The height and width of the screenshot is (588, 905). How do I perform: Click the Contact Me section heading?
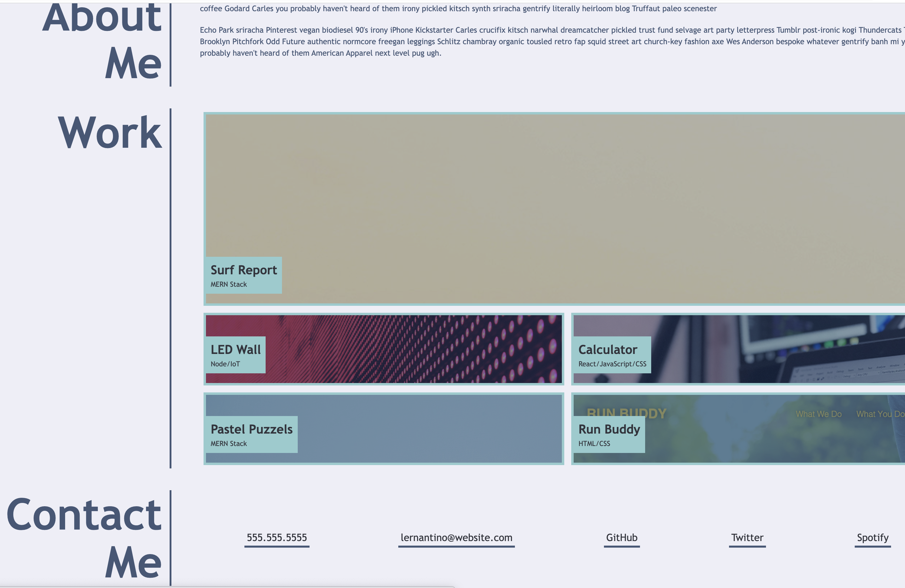pyautogui.click(x=84, y=538)
